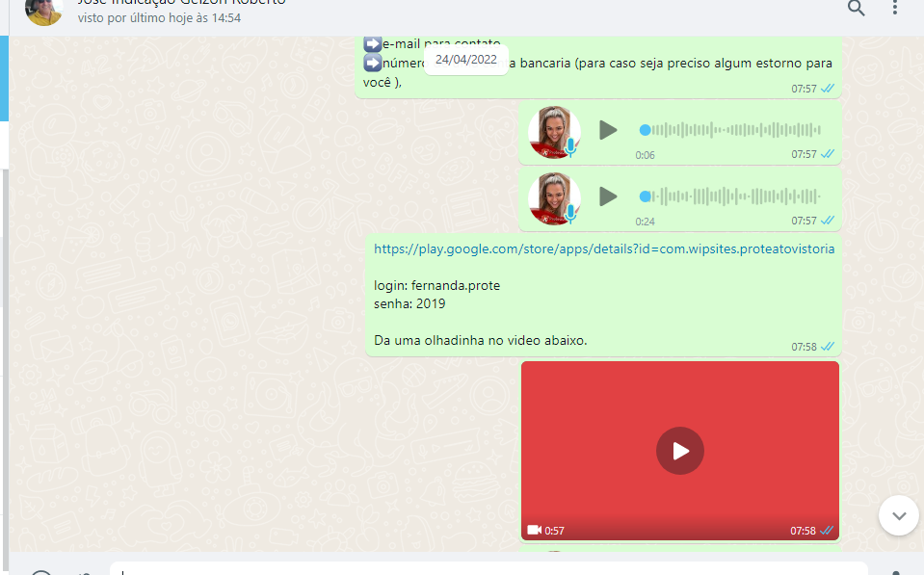Open search in conversation magnifier icon
This screenshot has height=575, width=924.
click(x=856, y=9)
